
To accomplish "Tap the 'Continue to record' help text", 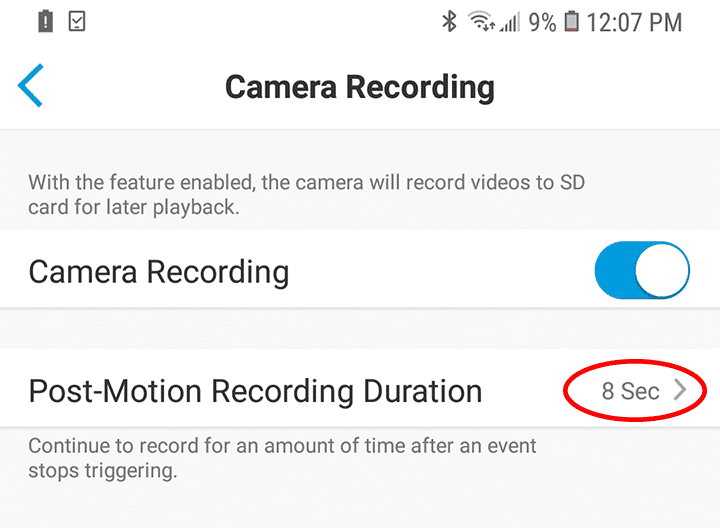I will click(282, 457).
